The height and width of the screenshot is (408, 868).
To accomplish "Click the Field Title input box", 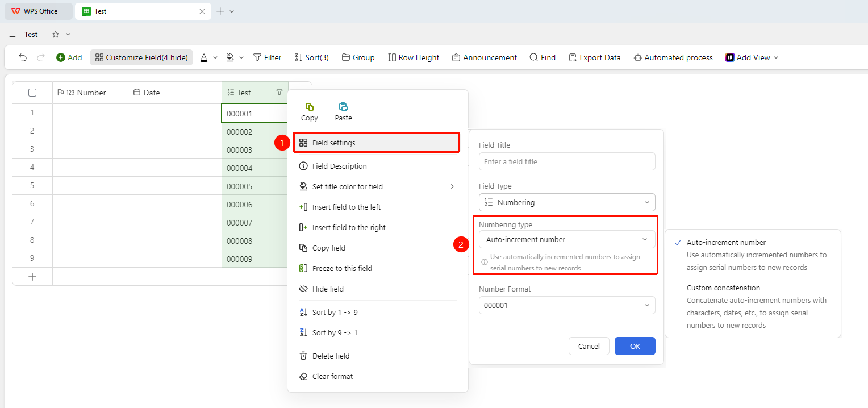I will pos(567,161).
